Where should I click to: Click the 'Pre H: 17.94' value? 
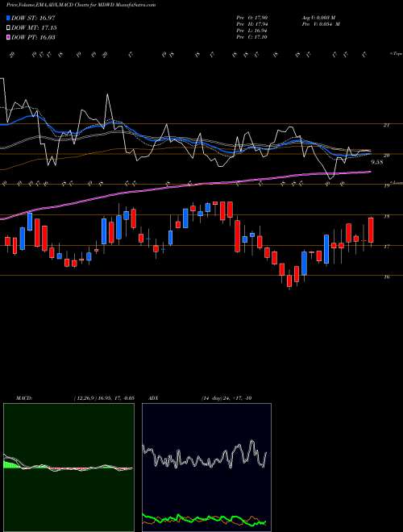click(x=252, y=24)
